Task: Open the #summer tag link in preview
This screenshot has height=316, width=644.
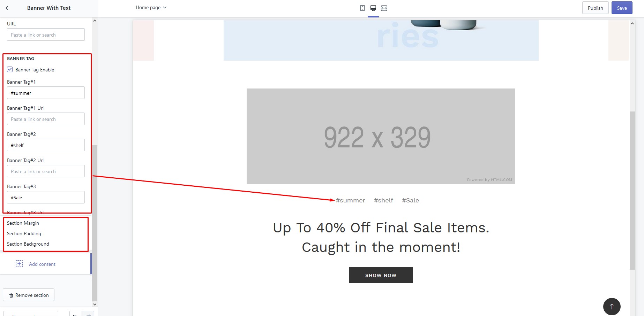Action: point(350,200)
